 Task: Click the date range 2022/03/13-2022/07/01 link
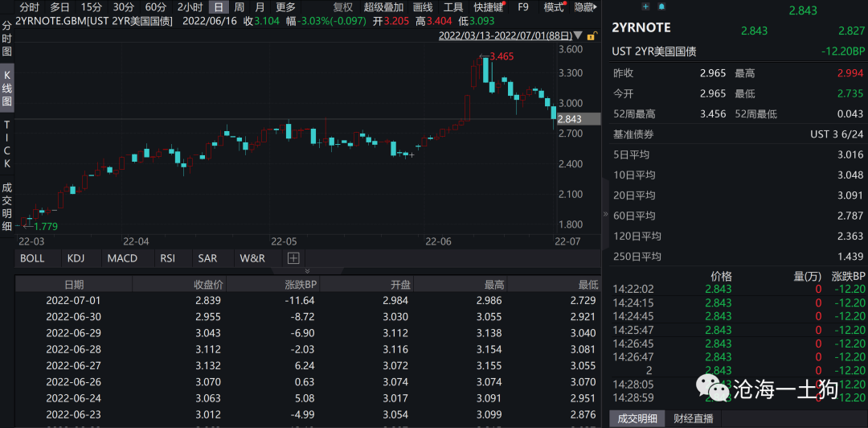506,36
